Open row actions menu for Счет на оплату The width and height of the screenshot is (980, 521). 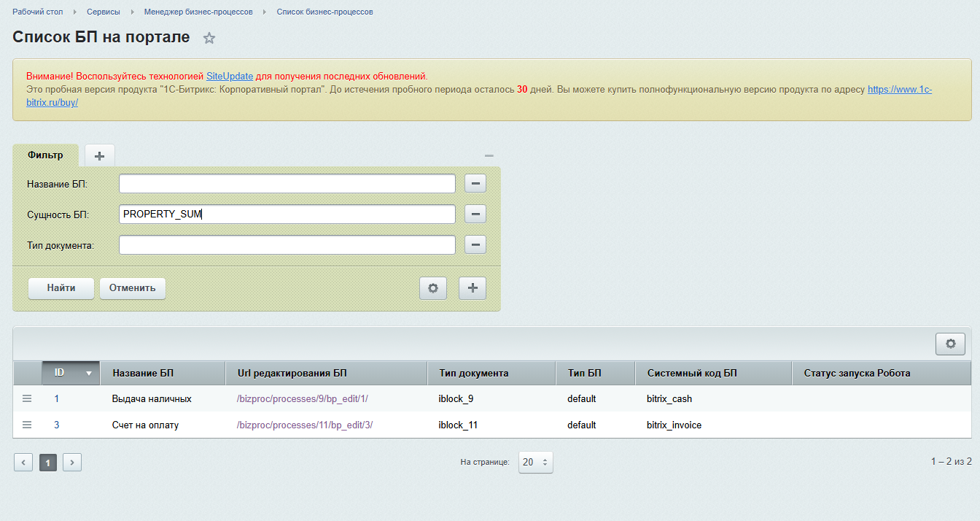27,425
